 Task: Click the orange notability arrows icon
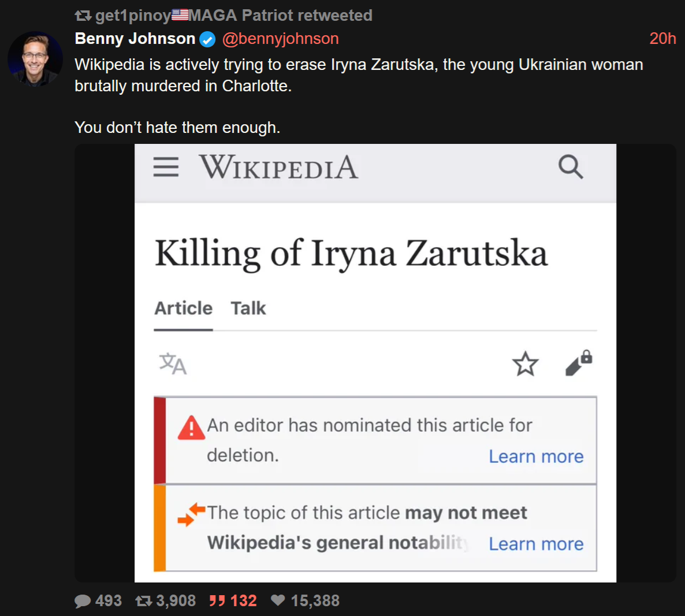tap(191, 514)
